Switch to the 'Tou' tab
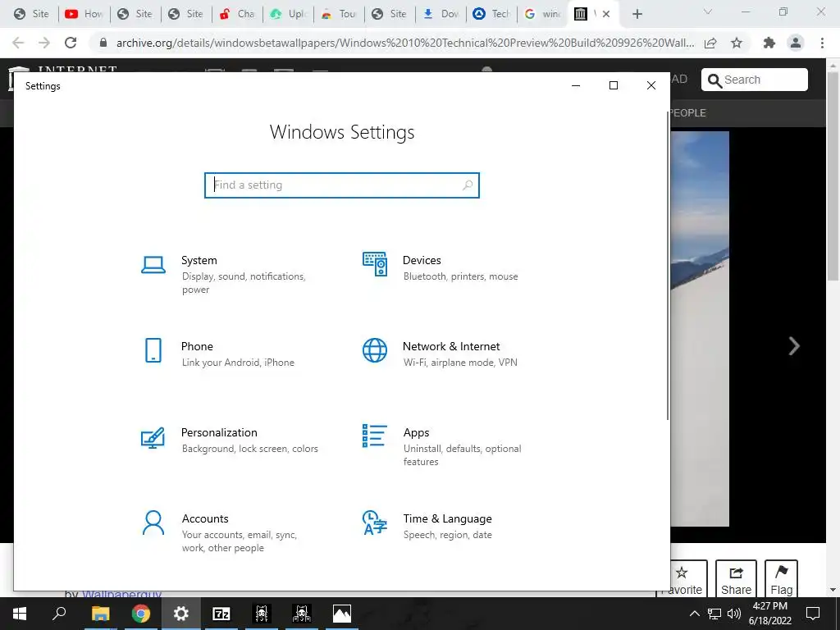The height and width of the screenshot is (630, 840). [x=339, y=14]
